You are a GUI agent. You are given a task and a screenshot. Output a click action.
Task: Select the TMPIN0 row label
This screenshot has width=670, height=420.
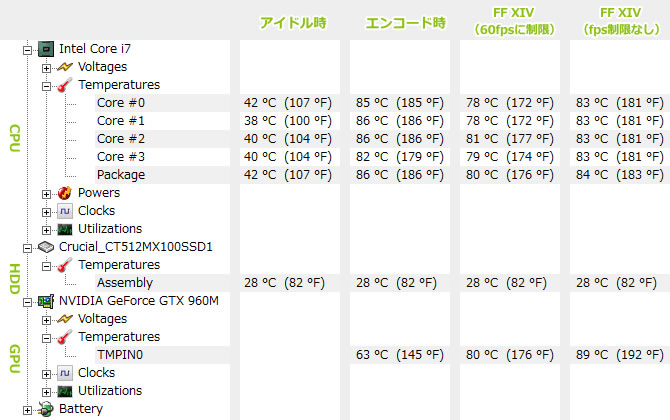coord(120,355)
